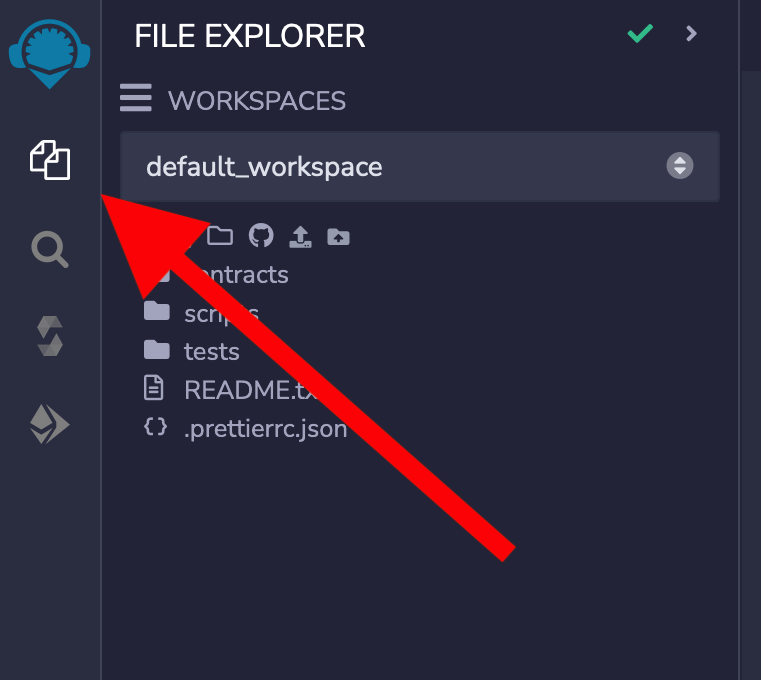761x680 pixels.
Task: Upload a file with the upload icon
Action: pos(300,236)
